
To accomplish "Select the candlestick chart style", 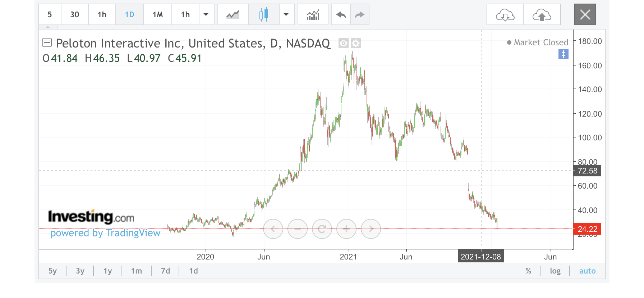I will (264, 15).
